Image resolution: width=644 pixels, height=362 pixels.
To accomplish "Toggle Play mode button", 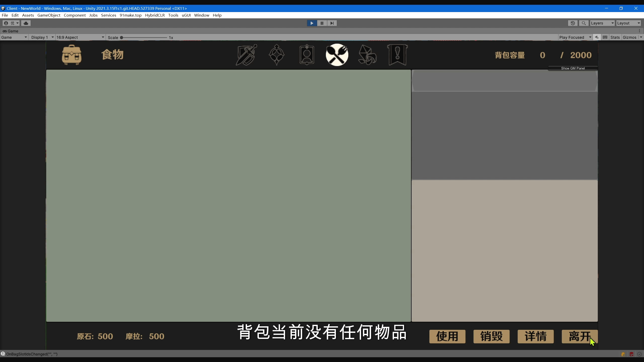I will (312, 23).
